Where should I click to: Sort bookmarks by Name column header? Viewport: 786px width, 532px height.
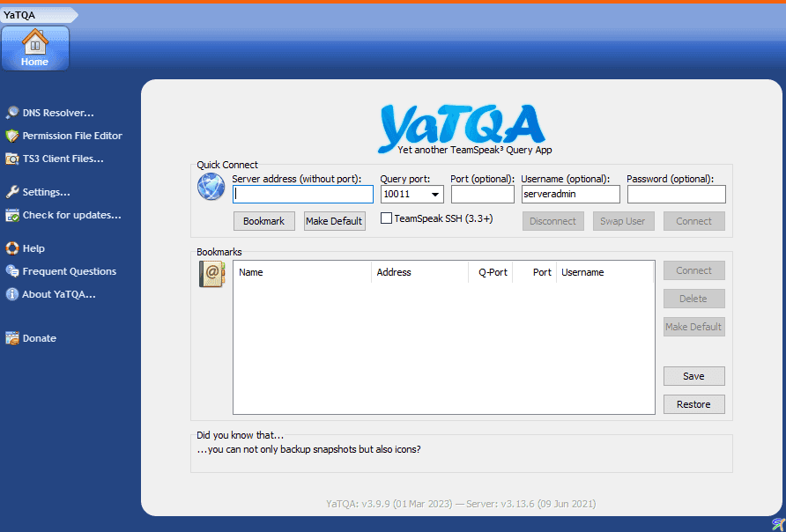302,272
